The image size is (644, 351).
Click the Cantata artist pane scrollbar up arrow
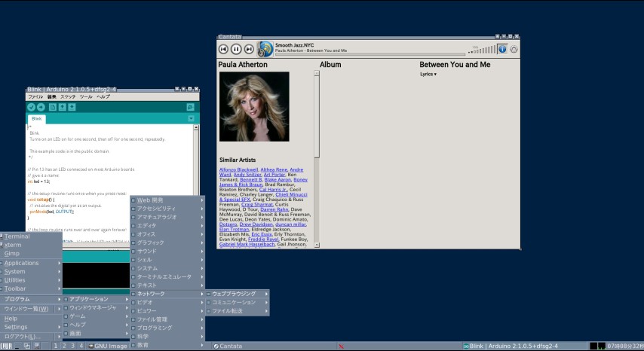(x=317, y=73)
